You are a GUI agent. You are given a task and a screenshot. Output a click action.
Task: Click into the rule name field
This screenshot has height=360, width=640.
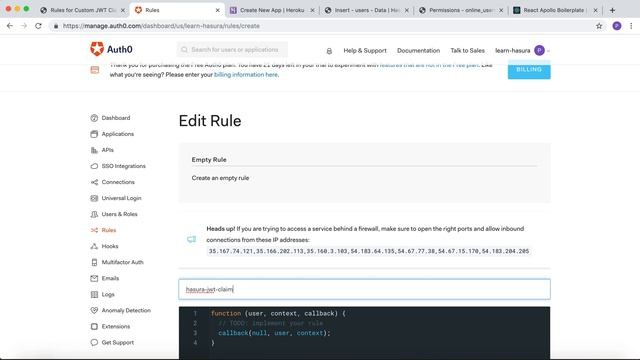[x=364, y=289]
